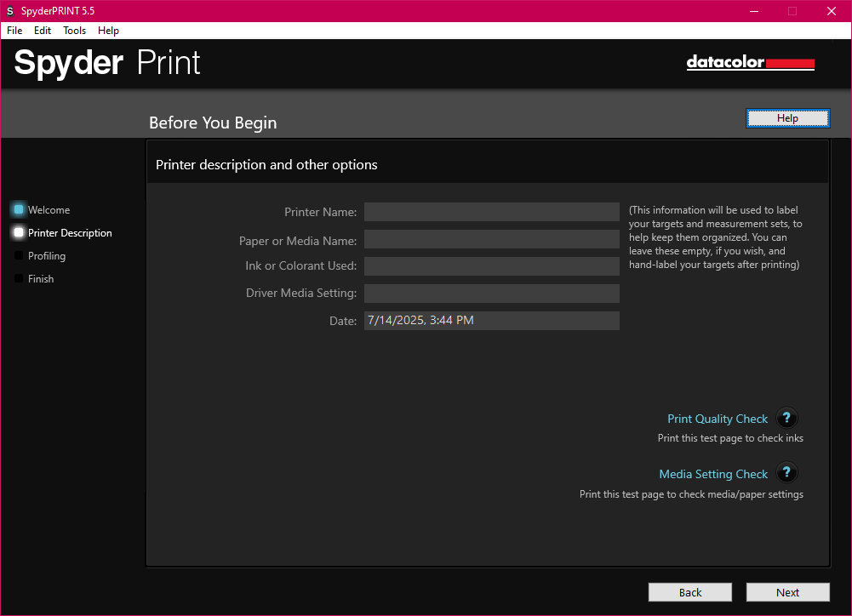Proceed with the Next button

[788, 592]
